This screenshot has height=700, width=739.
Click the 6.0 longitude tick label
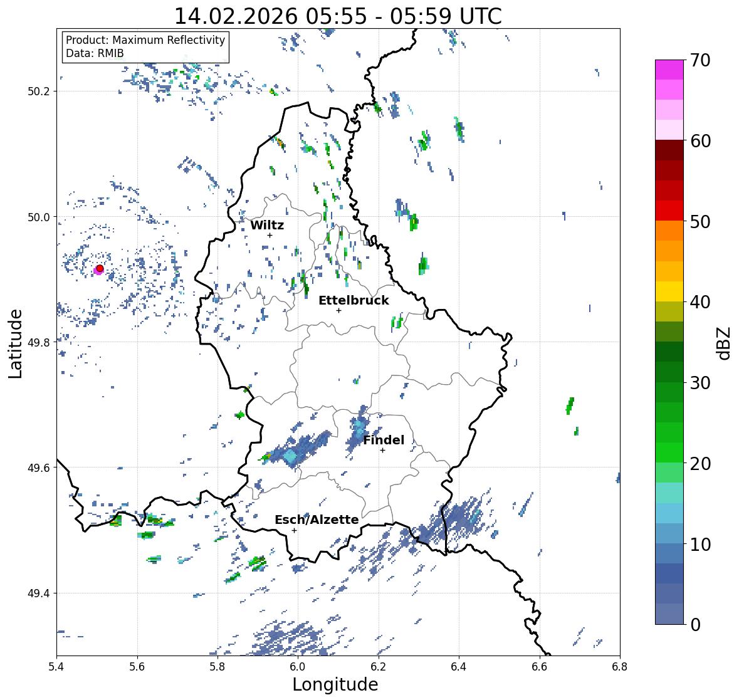pyautogui.click(x=298, y=667)
